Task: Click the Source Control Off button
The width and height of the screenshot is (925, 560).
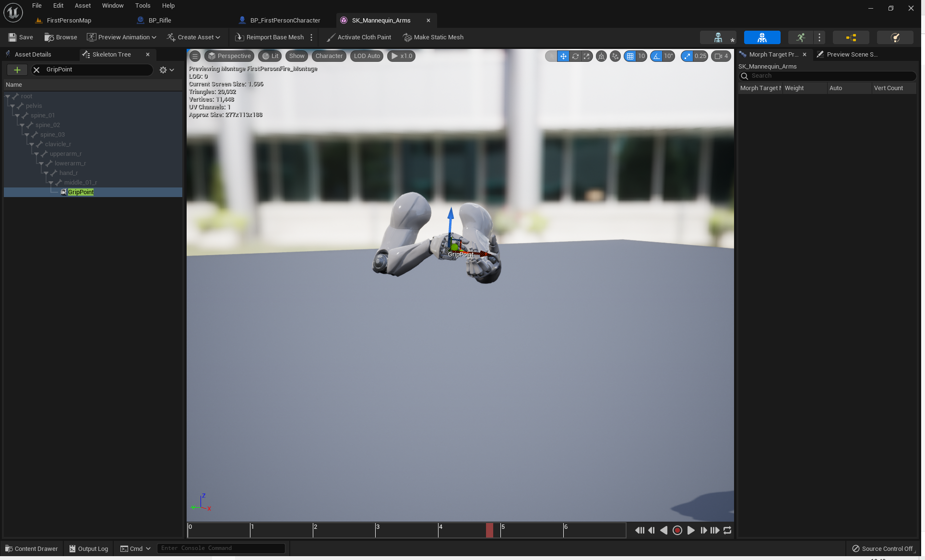Action: [x=883, y=548]
